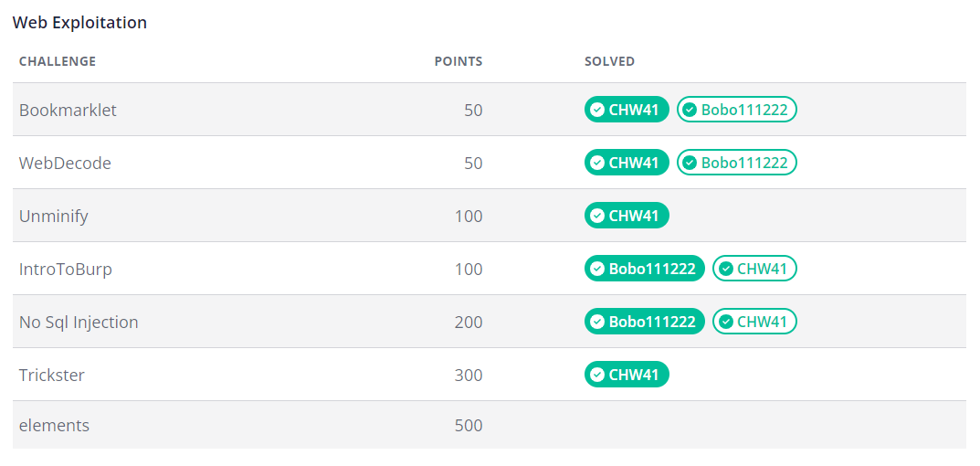
Task: Click the checkmark icon in No Sql Injection's CHW41 badge
Action: point(725,322)
